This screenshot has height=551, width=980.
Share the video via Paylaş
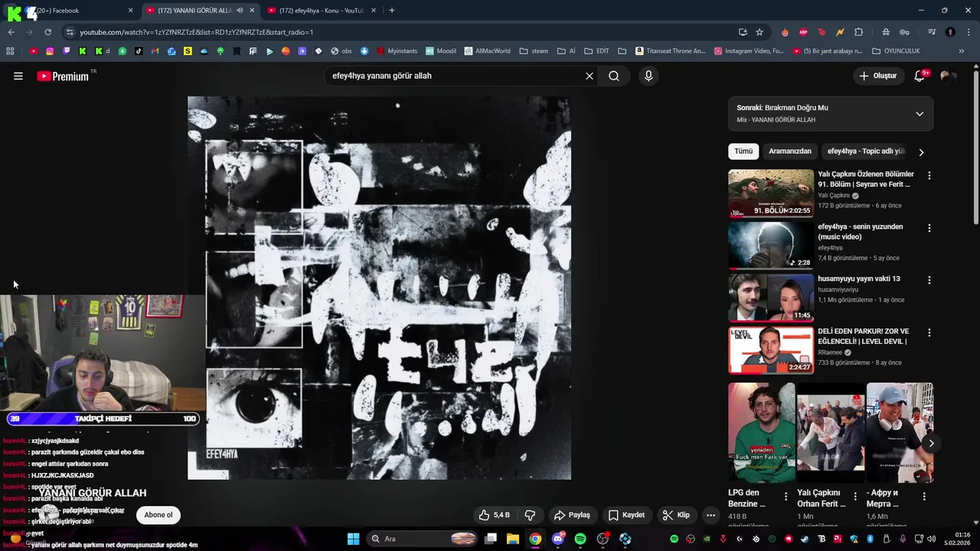pos(572,515)
